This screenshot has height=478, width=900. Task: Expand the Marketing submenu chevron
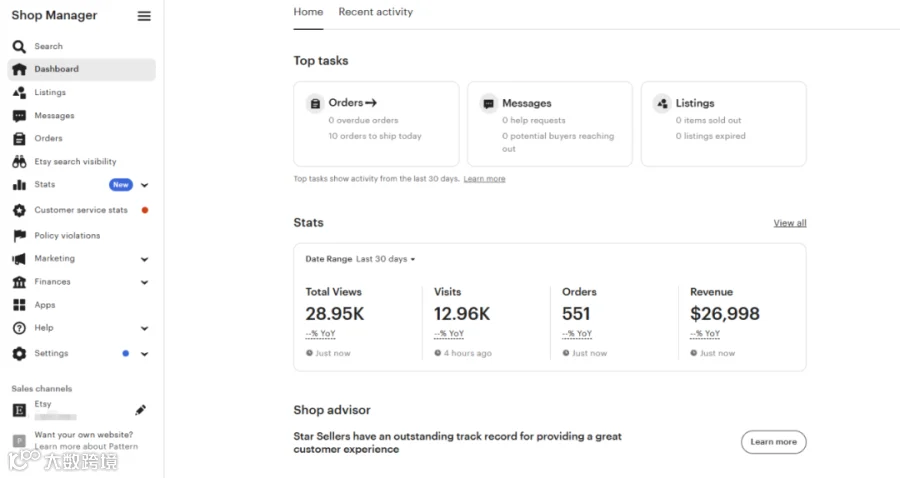coord(145,259)
